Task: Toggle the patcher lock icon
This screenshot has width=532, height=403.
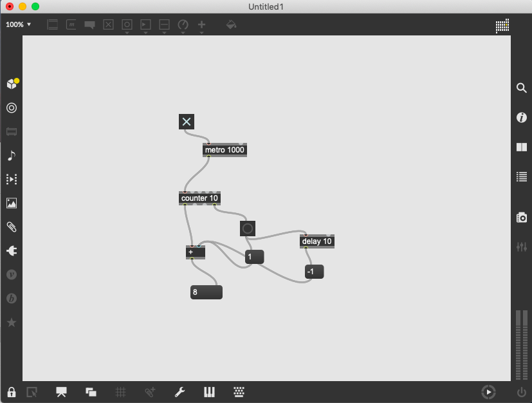Action: click(12, 392)
